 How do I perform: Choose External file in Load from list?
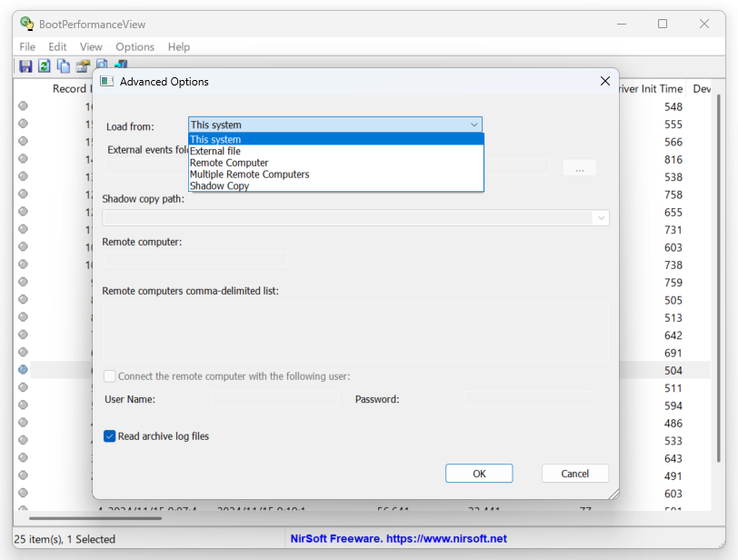coord(336,151)
